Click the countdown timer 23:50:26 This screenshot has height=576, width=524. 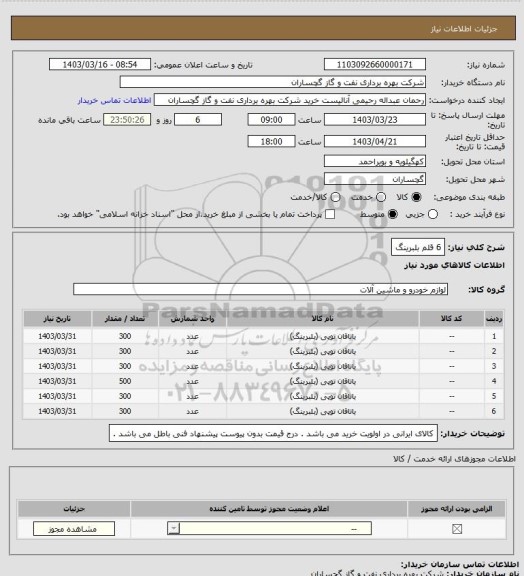click(127, 120)
